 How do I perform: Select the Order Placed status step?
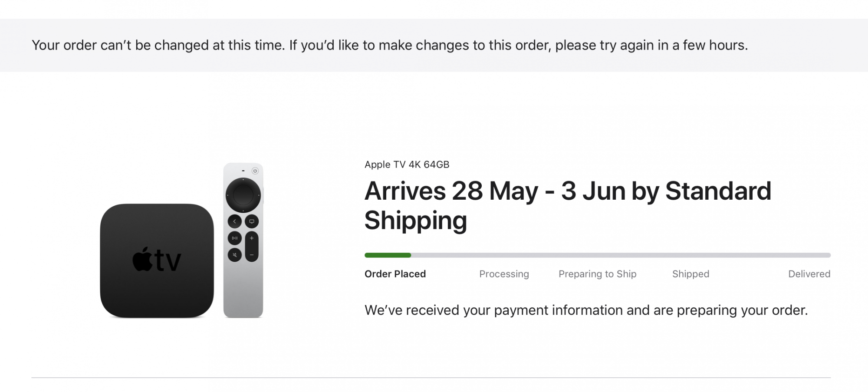point(395,274)
